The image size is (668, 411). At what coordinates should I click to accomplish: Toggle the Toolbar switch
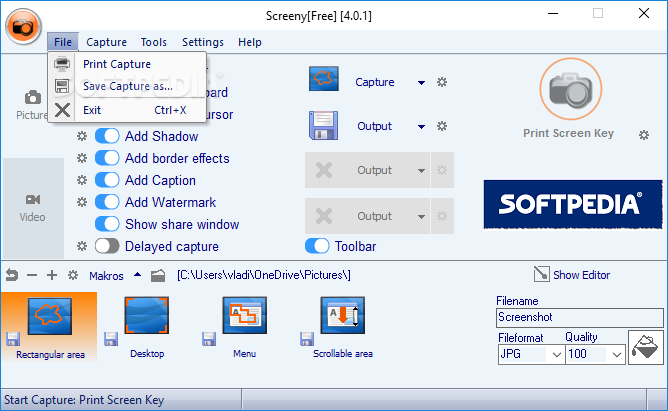(x=317, y=246)
